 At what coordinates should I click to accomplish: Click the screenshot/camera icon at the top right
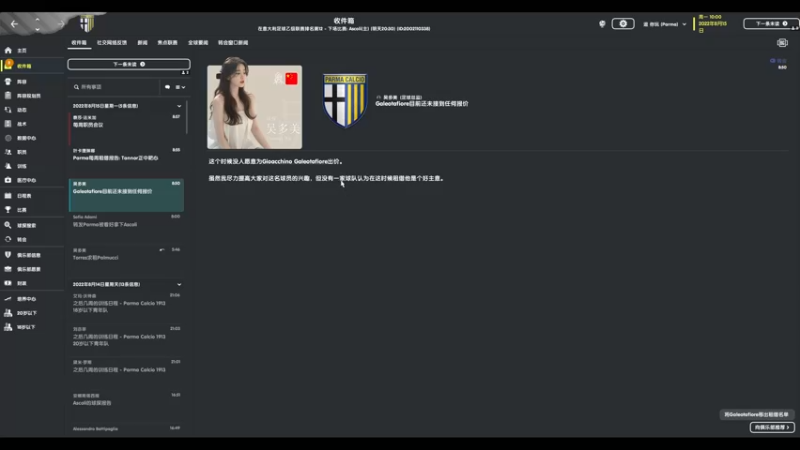coord(782,43)
